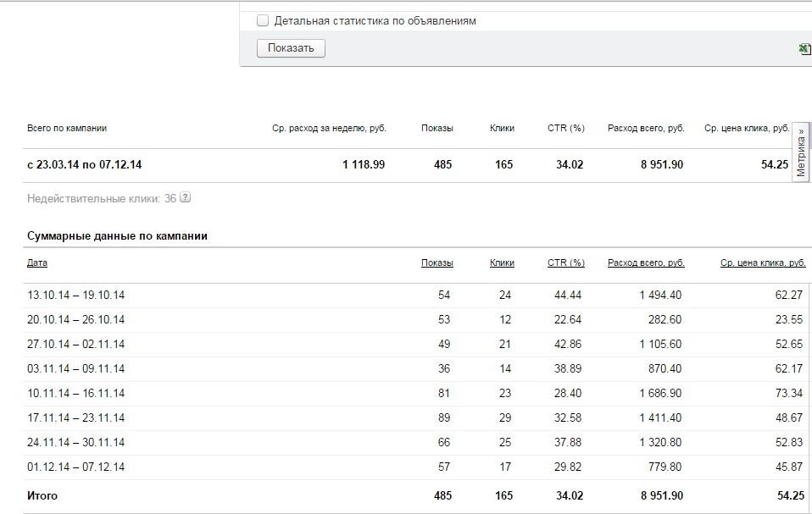Screen dimensions: 812x514
Task: Select the 24.11.14 – 30.11.14 row date
Action: (76, 442)
